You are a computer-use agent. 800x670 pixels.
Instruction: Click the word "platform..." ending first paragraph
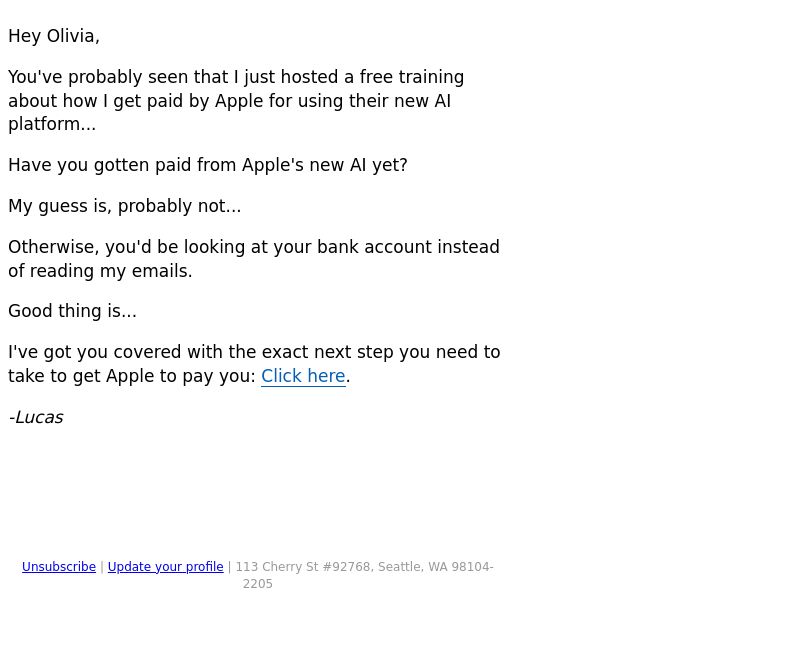click(52, 125)
